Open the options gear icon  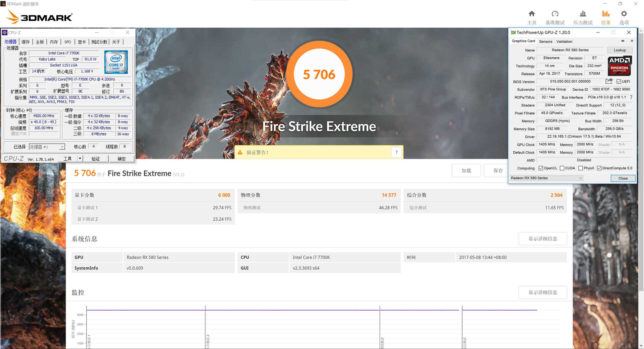point(624,14)
